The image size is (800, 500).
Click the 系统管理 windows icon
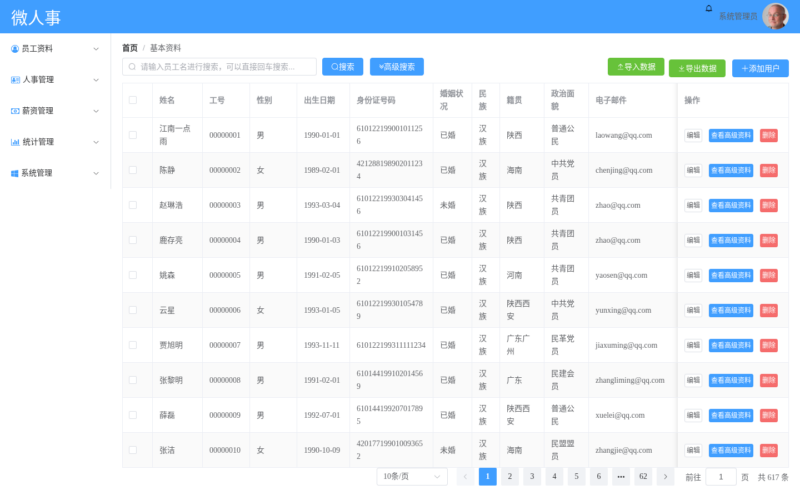(15, 173)
